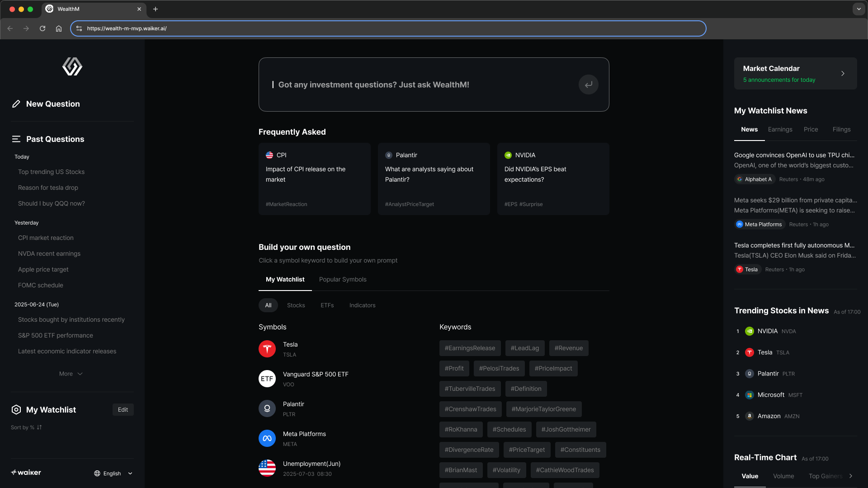The width and height of the screenshot is (868, 488).
Task: Switch to Earnings tab in Watchlist News
Action: click(780, 129)
